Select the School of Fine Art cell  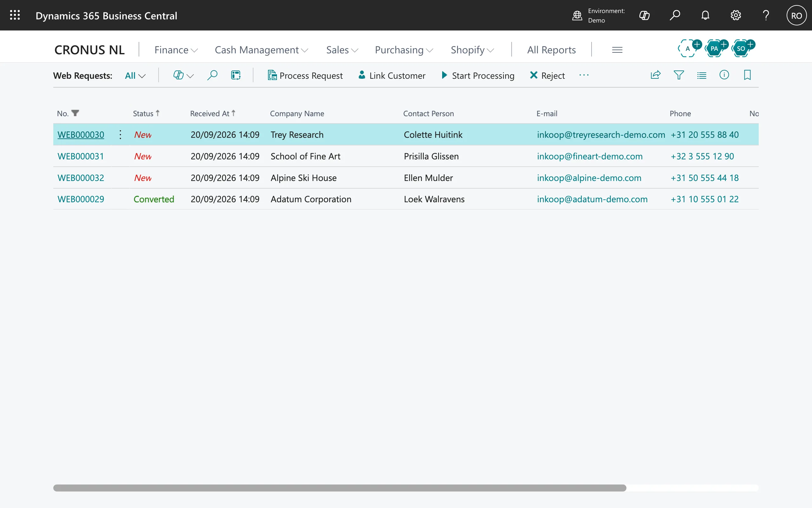pyautogui.click(x=305, y=156)
